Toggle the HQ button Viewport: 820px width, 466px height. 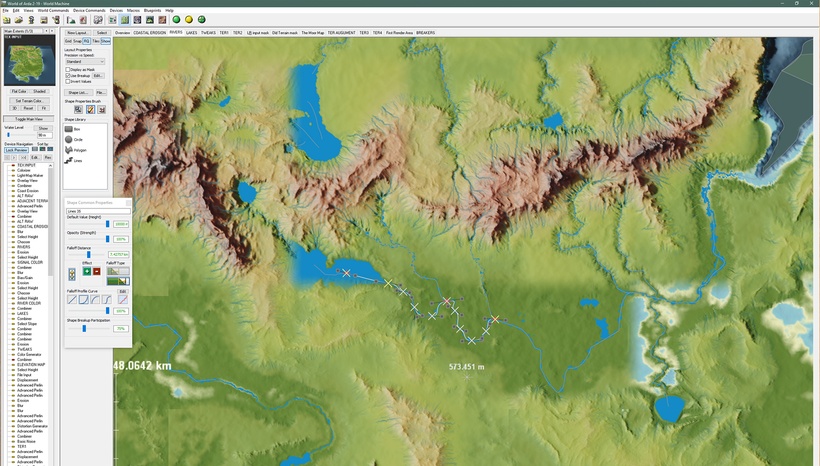pos(87,41)
